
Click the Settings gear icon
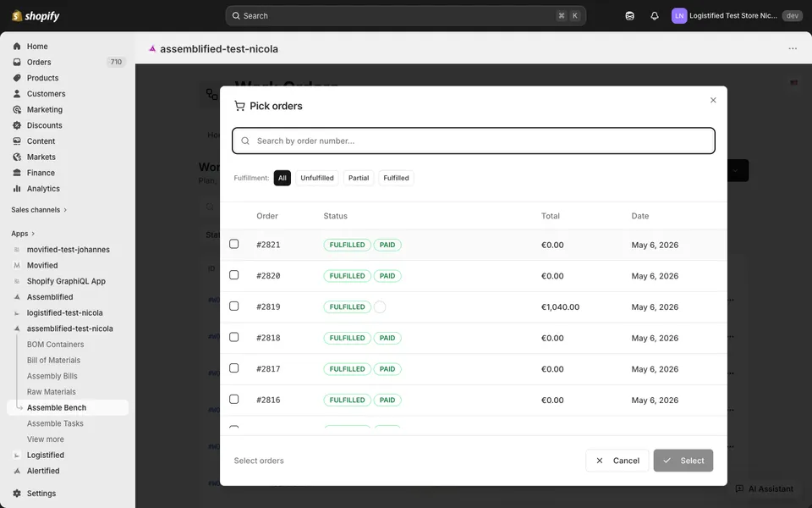(x=17, y=494)
